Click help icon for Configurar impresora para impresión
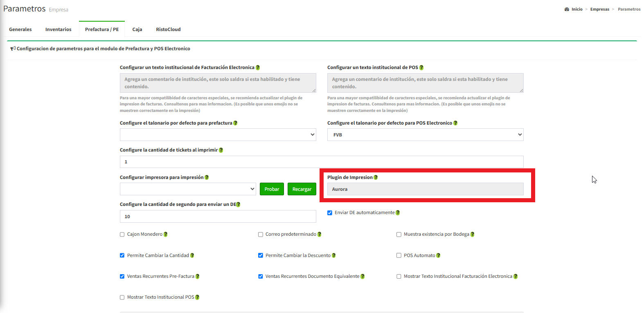Image resolution: width=644 pixels, height=313 pixels. [207, 177]
